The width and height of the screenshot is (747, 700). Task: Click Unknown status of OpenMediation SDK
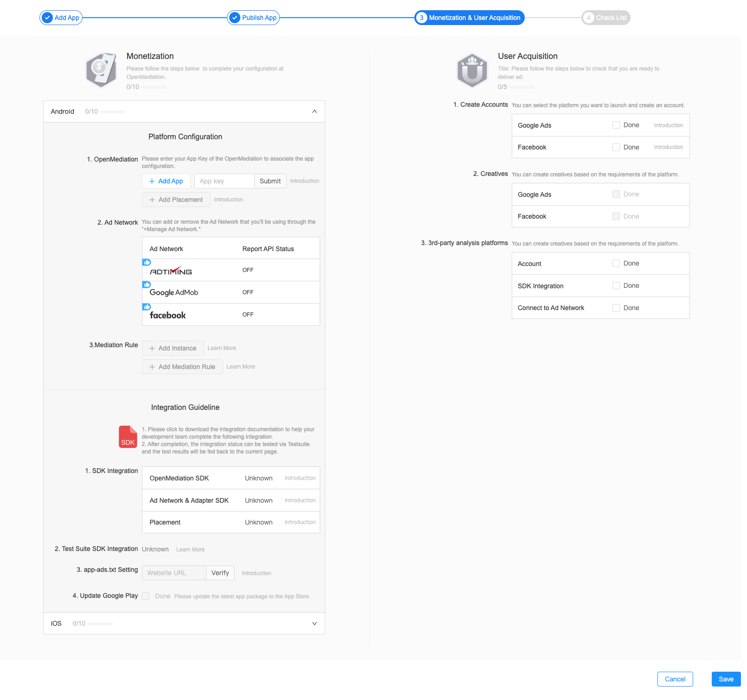(259, 478)
